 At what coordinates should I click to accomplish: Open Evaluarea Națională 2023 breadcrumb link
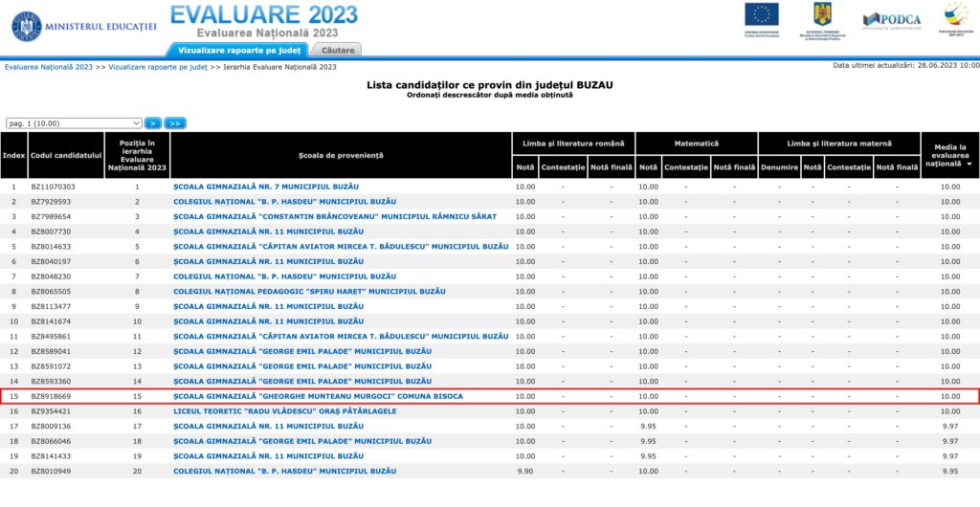point(49,67)
